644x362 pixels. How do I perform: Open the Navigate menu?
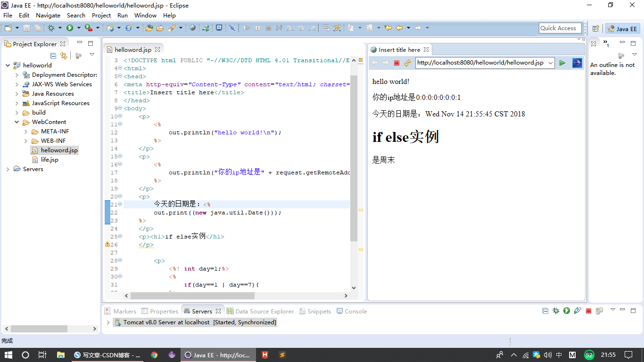(48, 15)
